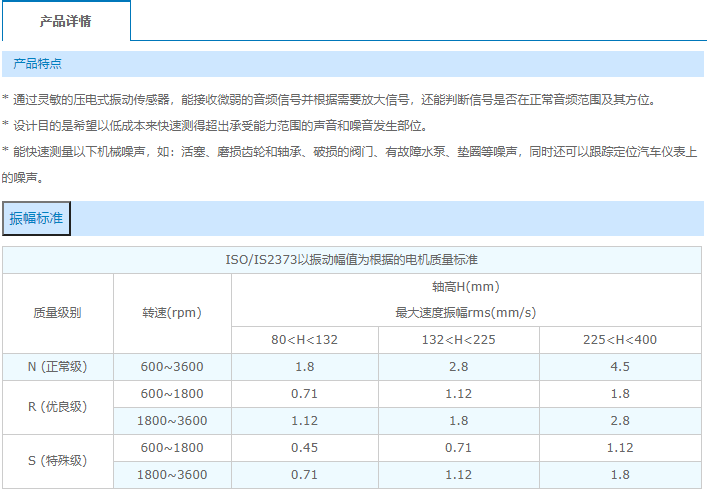Select the 转速(rpm) column header
Screen dimensions: 708x495
pyautogui.click(x=172, y=312)
